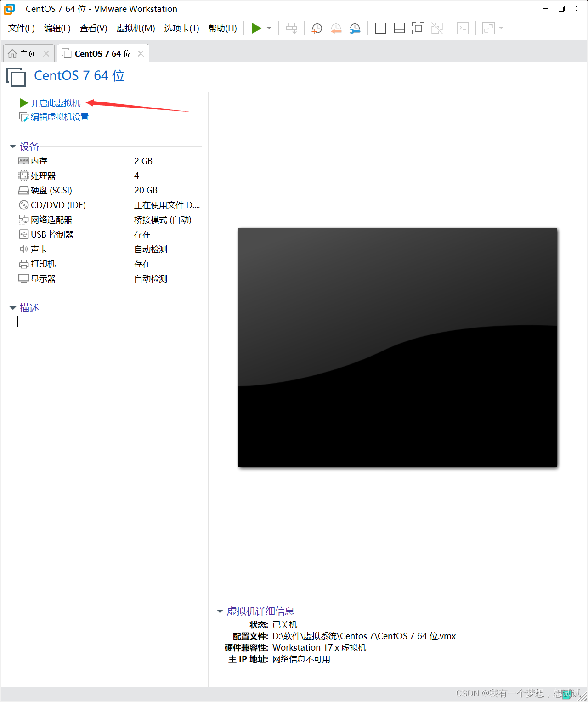Click the black VM screen preview
Viewport: 588px width, 702px height.
click(397, 347)
